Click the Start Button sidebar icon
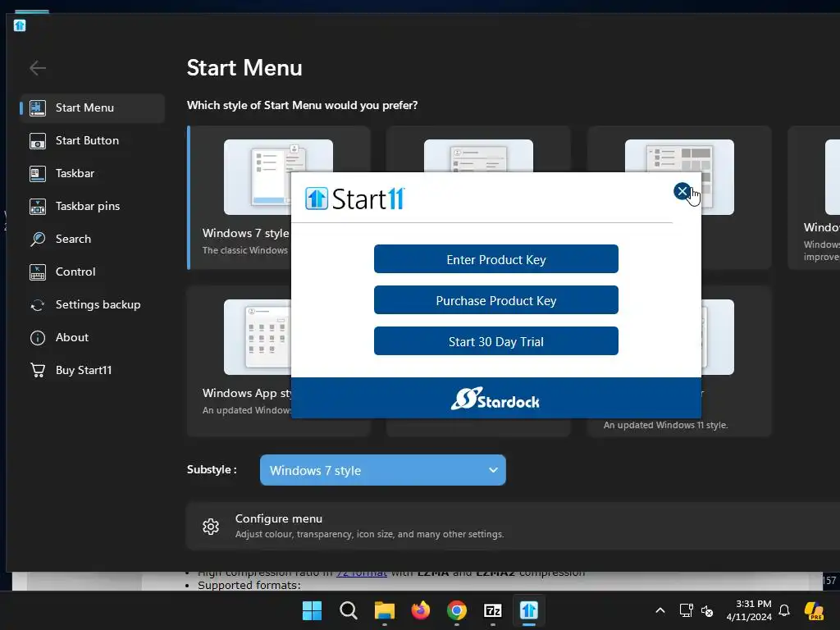840x630 pixels. [38, 141]
